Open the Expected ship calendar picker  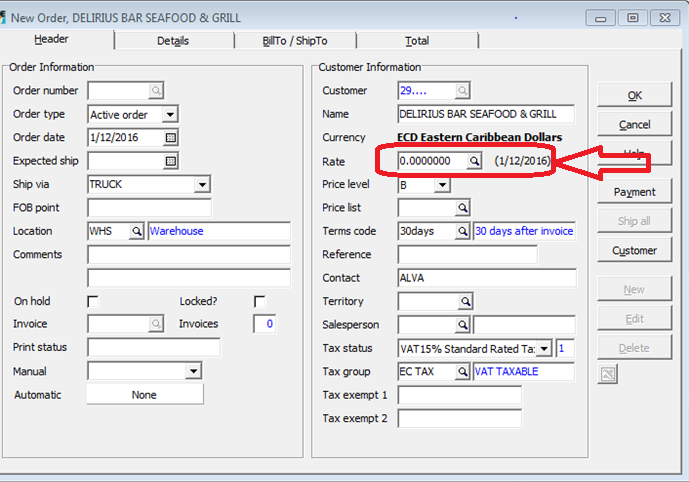click(170, 161)
